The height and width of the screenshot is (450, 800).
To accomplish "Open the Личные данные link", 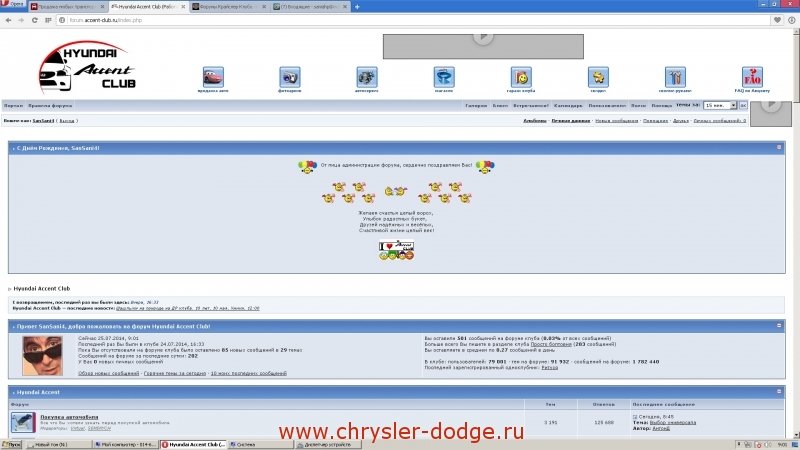I will (x=570, y=121).
